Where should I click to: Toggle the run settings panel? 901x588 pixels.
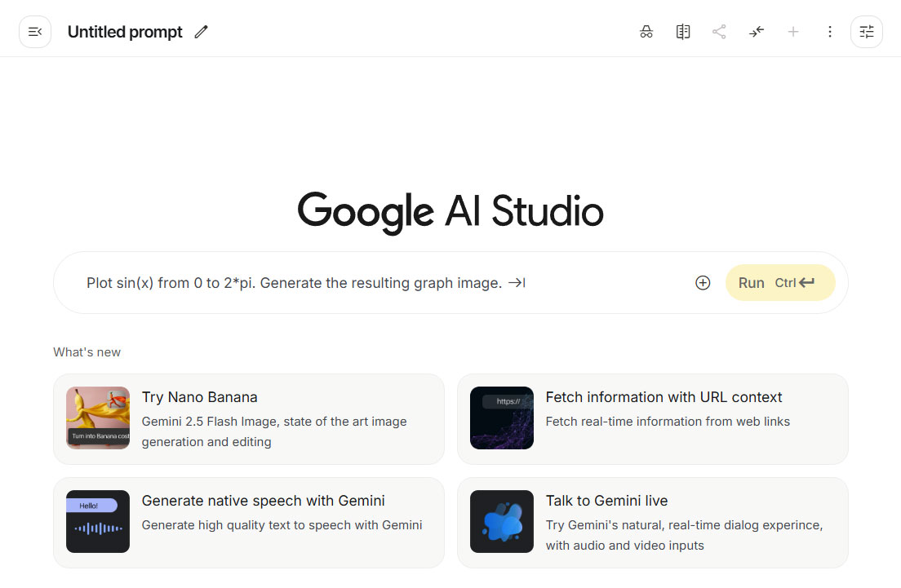coord(867,32)
